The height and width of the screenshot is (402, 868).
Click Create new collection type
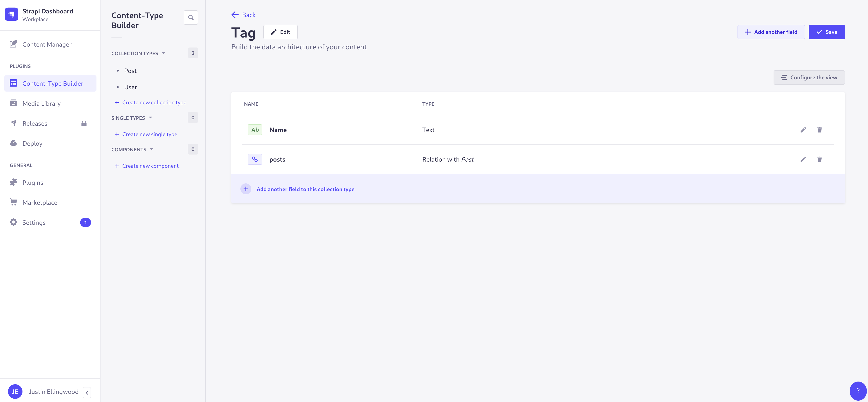point(154,102)
